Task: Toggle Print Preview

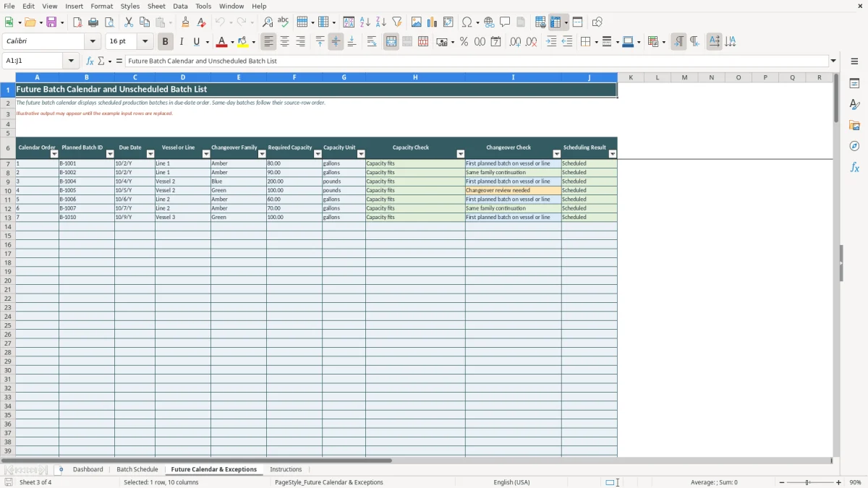Action: (x=109, y=22)
